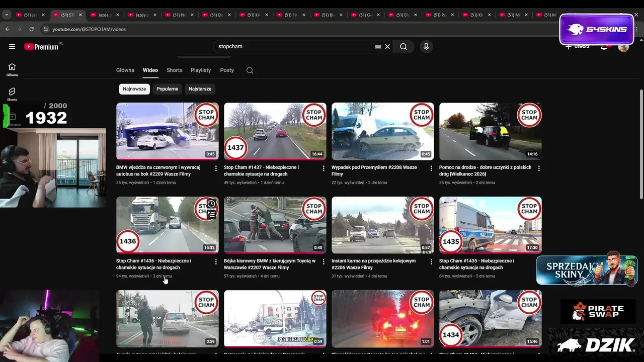Reload the page in the browser
The height and width of the screenshot is (362, 644).
[x=32, y=29]
